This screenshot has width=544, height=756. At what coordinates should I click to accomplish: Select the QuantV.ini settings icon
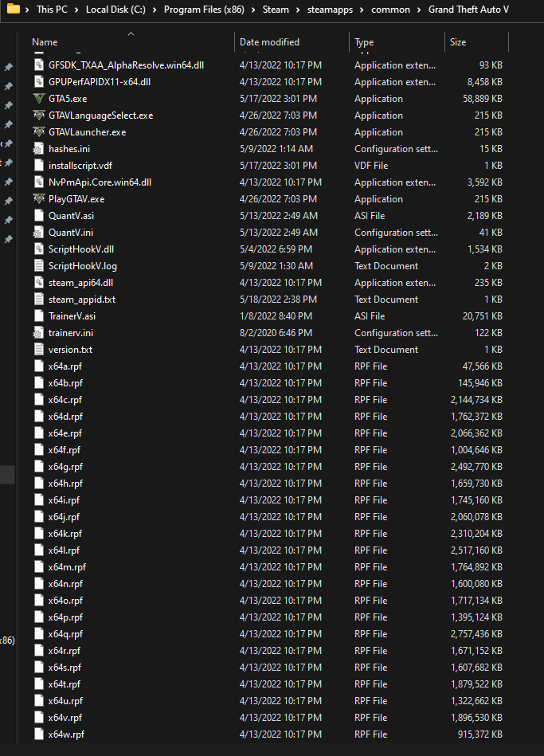pos(39,233)
